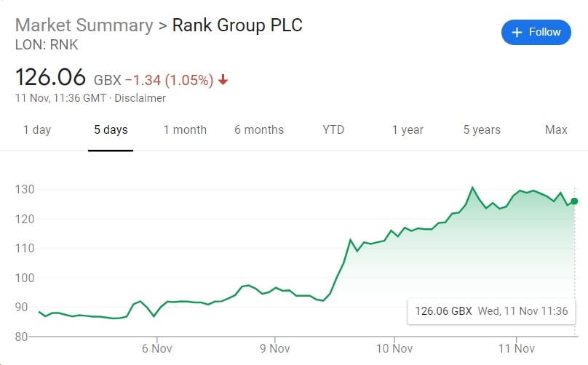The height and width of the screenshot is (365, 588).
Task: Click the 6 Nov axis label
Action: click(x=156, y=348)
